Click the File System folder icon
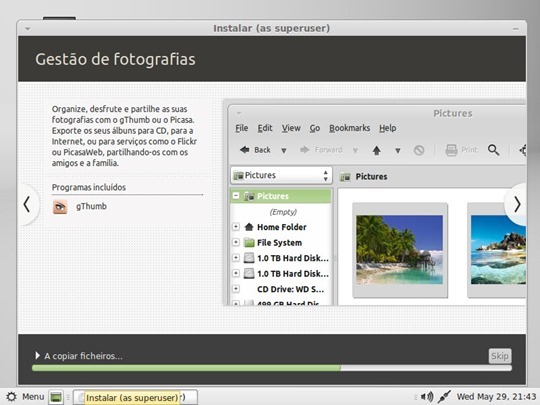 click(x=249, y=242)
